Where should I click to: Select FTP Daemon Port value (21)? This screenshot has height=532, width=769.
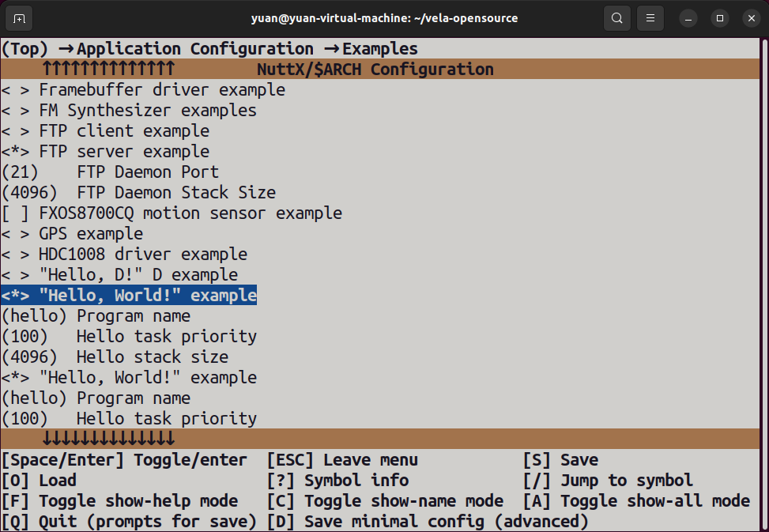pos(20,172)
